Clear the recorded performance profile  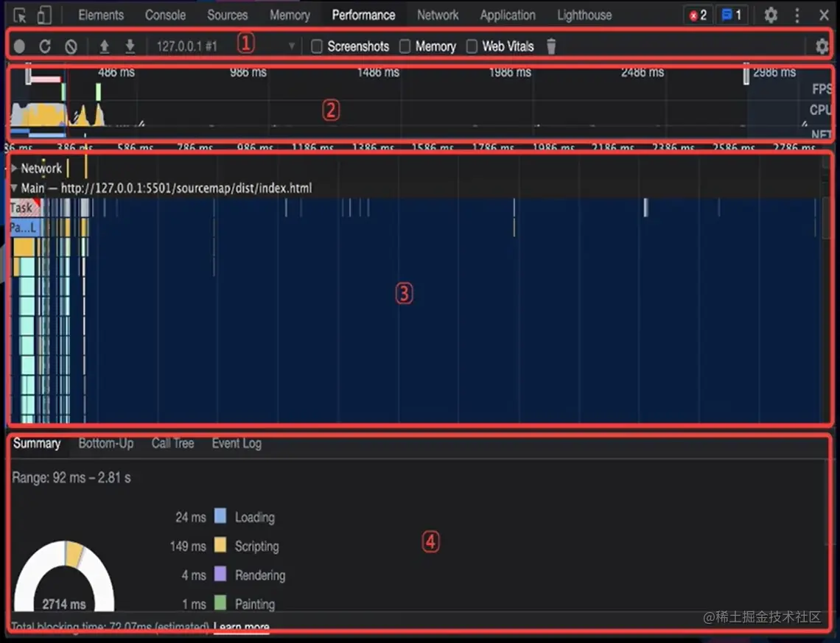[71, 46]
